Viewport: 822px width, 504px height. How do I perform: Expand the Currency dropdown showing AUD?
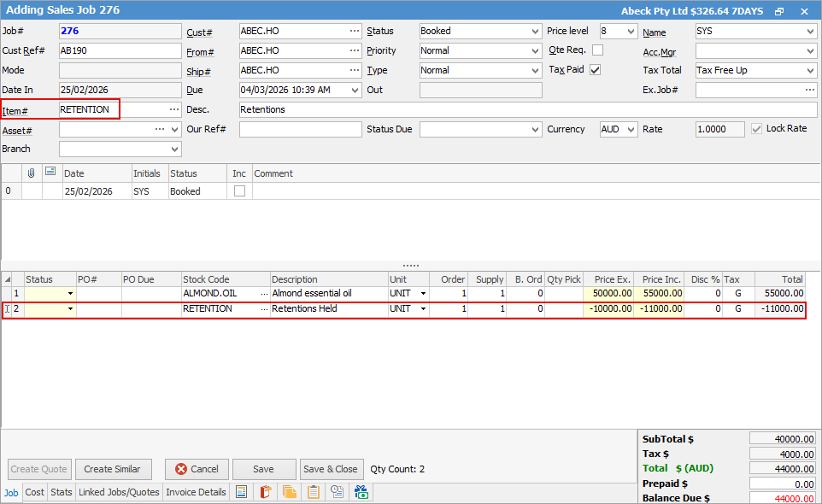pyautogui.click(x=631, y=129)
